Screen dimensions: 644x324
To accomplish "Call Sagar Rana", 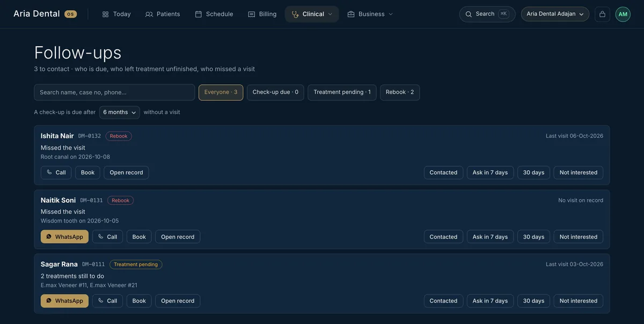I will [107, 301].
